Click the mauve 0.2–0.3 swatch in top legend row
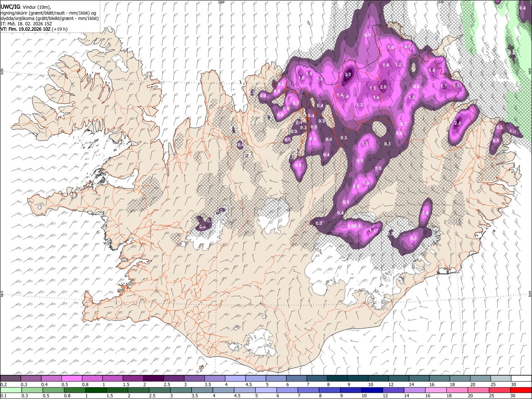 pos(11,379)
